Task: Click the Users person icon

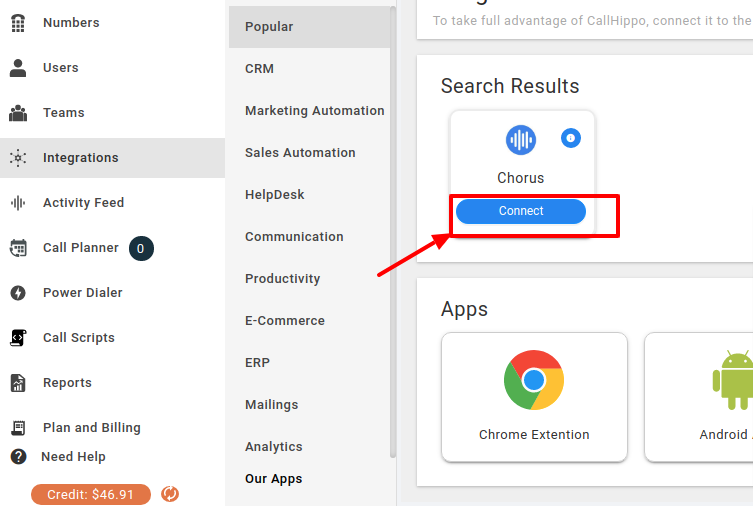Action: click(x=18, y=68)
